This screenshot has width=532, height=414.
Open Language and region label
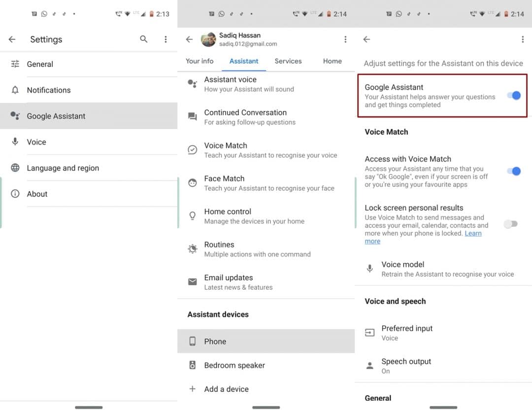pos(63,168)
